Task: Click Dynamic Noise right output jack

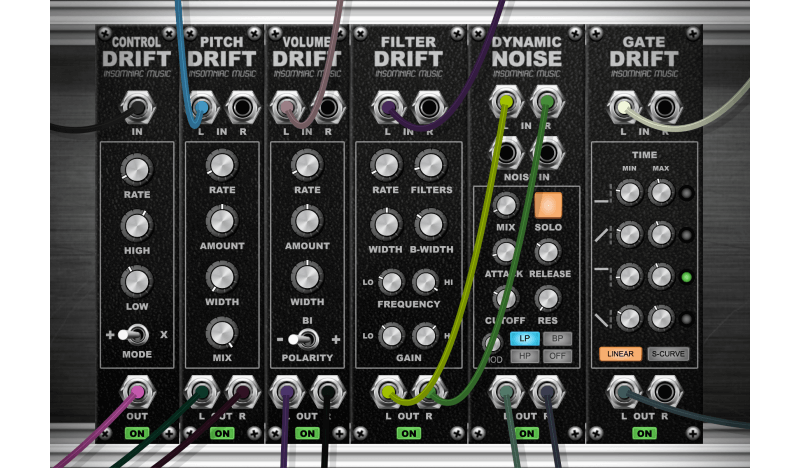Action: (x=547, y=392)
